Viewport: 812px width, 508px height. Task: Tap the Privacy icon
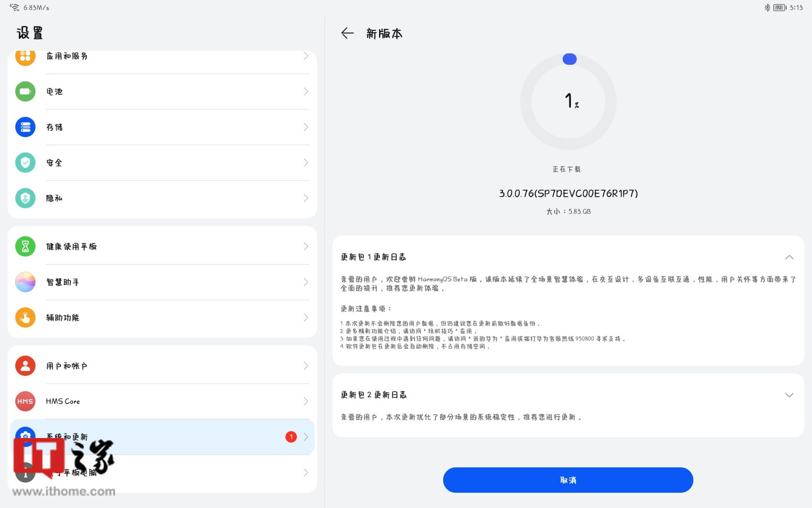point(25,198)
